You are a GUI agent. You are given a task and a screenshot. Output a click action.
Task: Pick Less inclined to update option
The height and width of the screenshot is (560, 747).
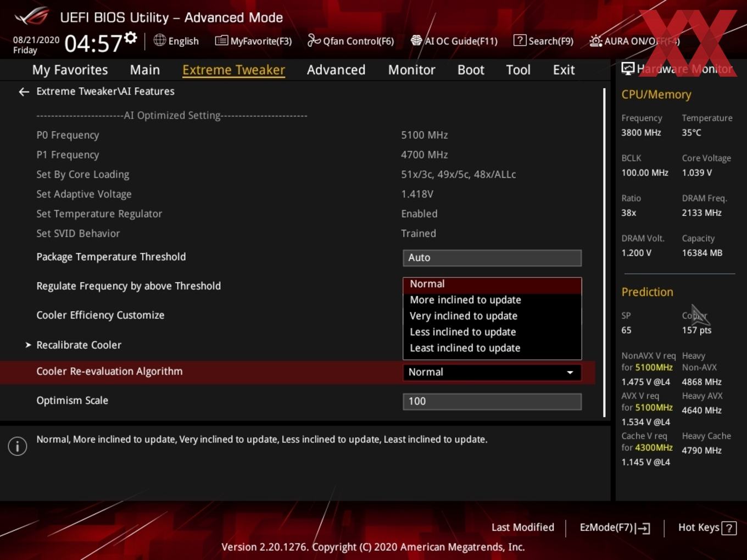[492, 332]
